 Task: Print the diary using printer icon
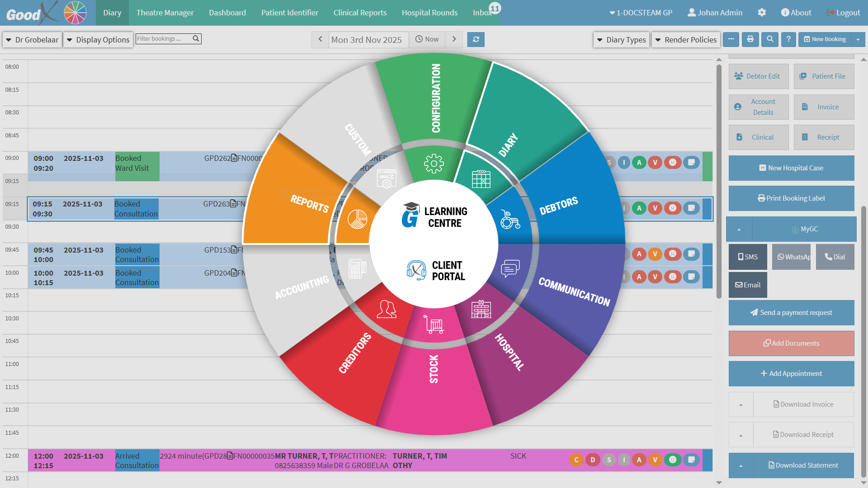click(750, 39)
